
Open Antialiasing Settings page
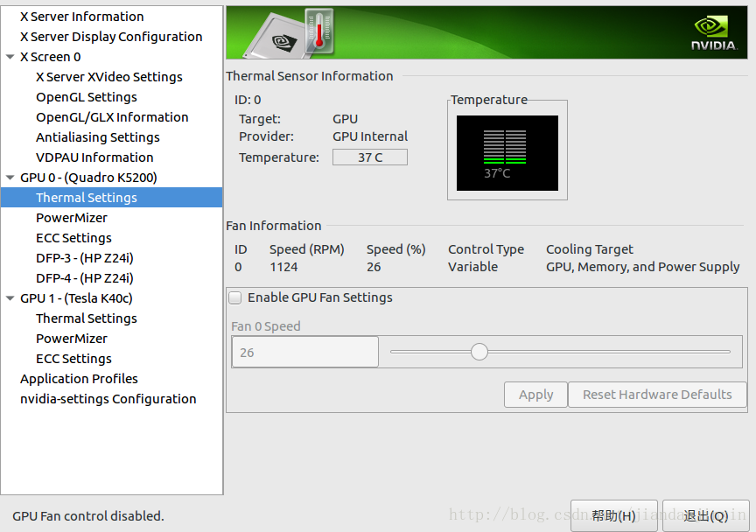(x=98, y=137)
